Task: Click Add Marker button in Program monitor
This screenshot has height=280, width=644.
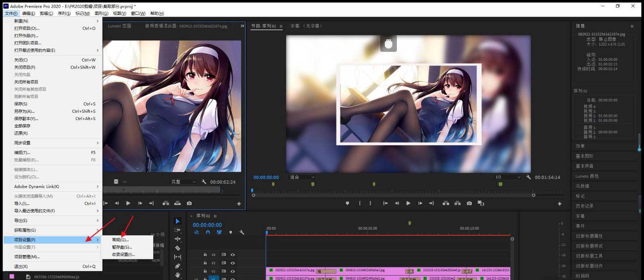Action: point(347,203)
